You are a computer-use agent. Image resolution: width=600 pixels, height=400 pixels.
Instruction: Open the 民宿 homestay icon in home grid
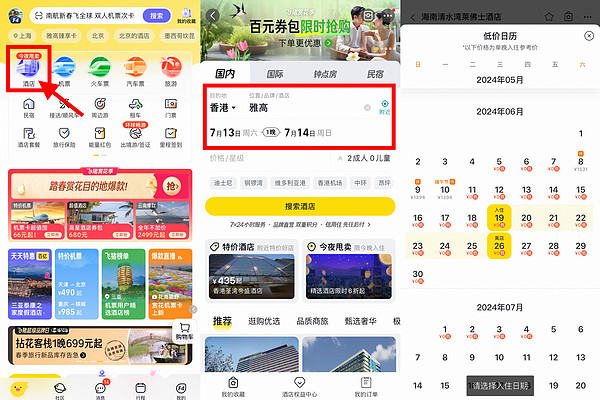pos(29,108)
